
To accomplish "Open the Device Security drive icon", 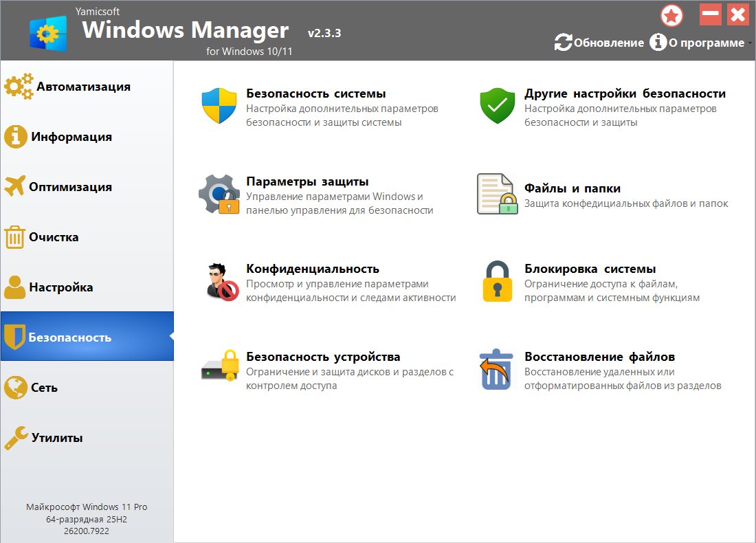I will pyautogui.click(x=219, y=369).
